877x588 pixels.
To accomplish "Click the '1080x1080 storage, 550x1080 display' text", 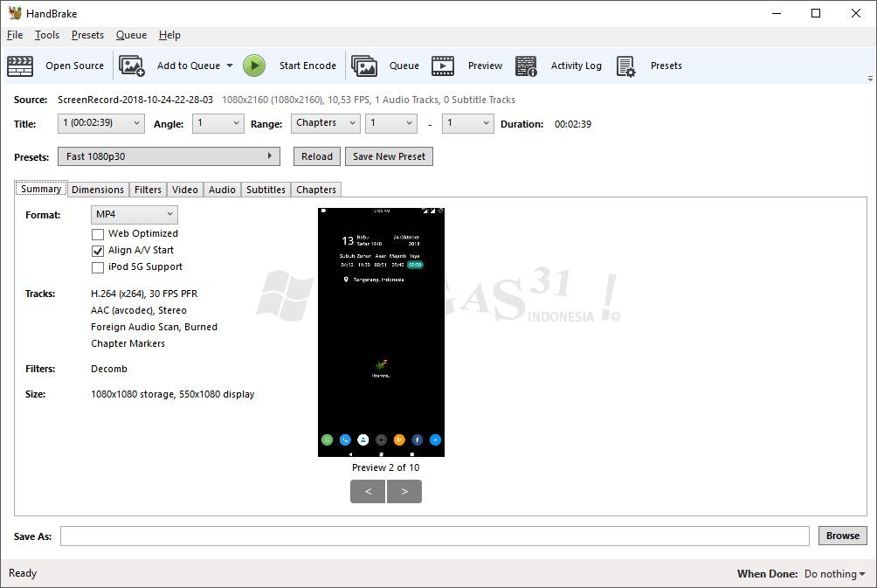I will [x=173, y=394].
